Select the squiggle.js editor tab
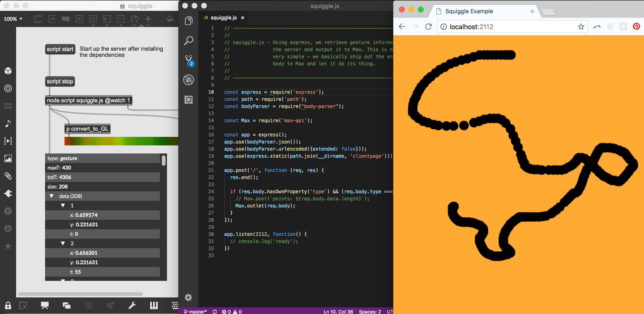The width and height of the screenshot is (644, 314). pos(223,18)
